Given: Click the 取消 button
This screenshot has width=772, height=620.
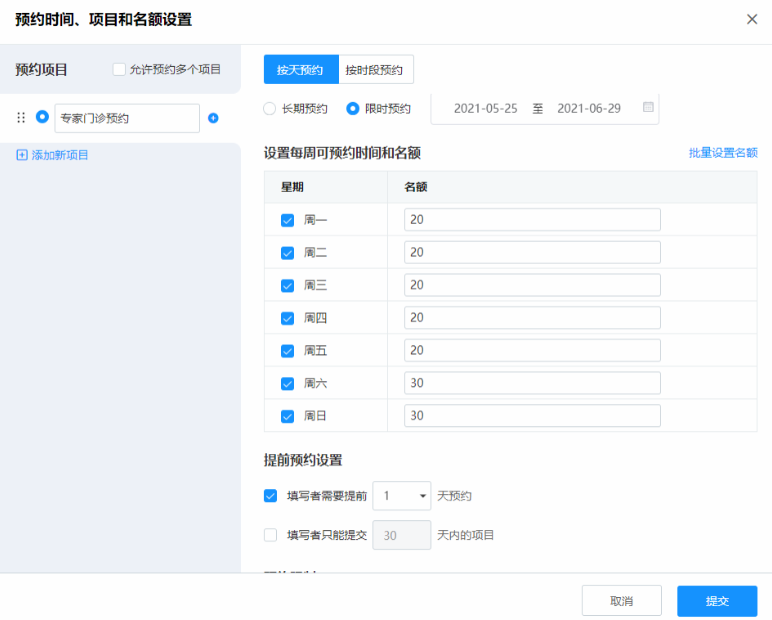Looking at the screenshot, I should (x=621, y=601).
